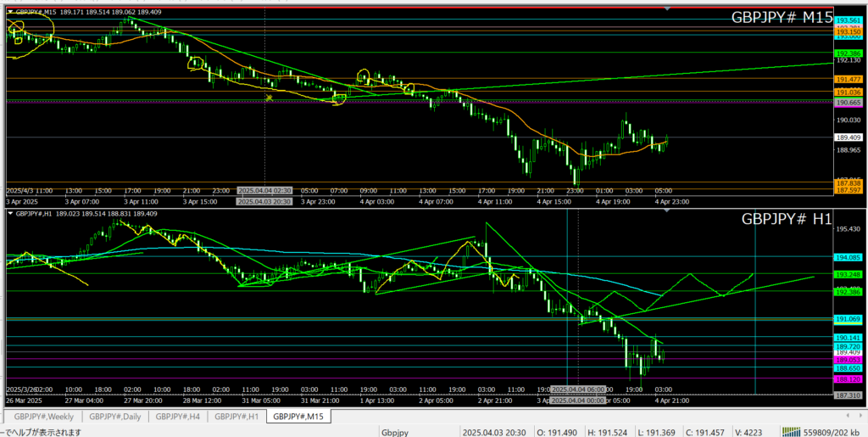Click the V: 4223 status bar value
Screen dimensions: 868x437
pos(750,431)
